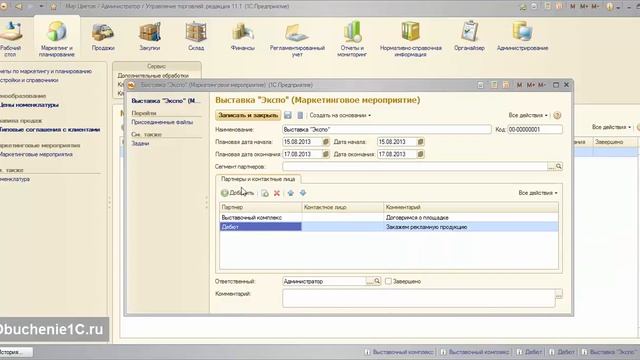Click Закажем рекламную продукцию comment cell
Viewport: 640px width, 360px height.
coord(471,227)
